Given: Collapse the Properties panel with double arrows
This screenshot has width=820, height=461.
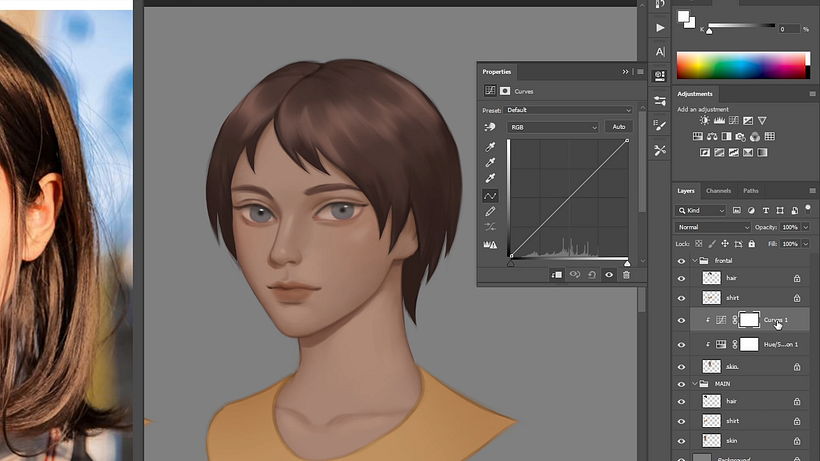Looking at the screenshot, I should coord(625,72).
